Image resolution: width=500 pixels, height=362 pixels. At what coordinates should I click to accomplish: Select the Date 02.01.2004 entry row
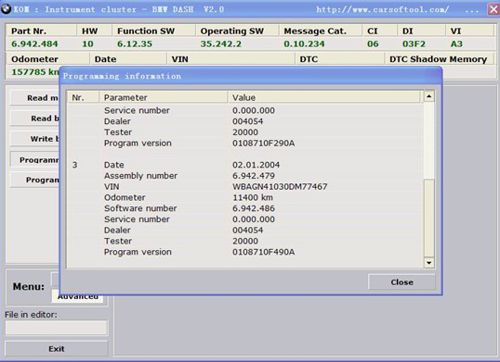(245, 165)
